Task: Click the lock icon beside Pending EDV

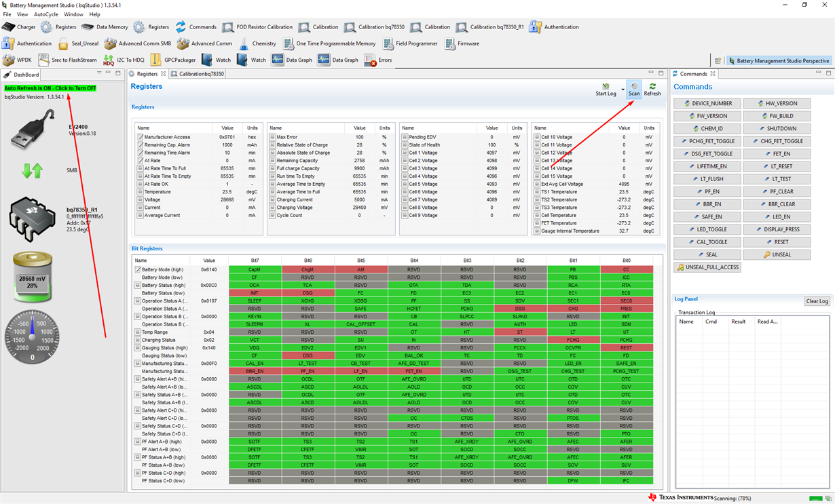Action: tap(404, 137)
